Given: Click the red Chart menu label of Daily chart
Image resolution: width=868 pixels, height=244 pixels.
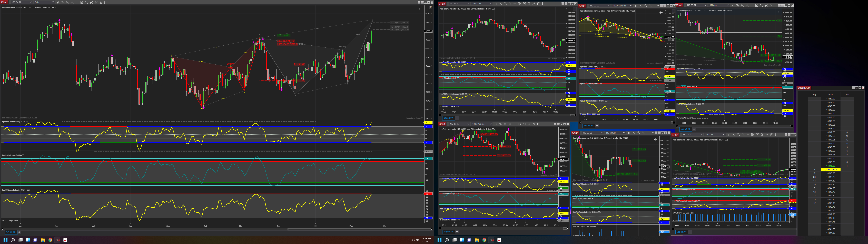Looking at the screenshot, I should click(x=4, y=2).
